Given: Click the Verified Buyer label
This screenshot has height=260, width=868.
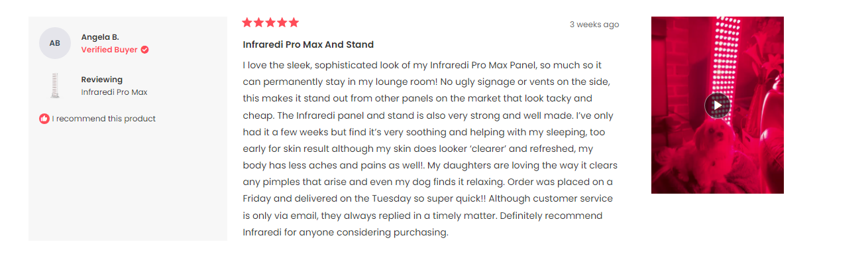Looking at the screenshot, I should pyautogui.click(x=109, y=50).
